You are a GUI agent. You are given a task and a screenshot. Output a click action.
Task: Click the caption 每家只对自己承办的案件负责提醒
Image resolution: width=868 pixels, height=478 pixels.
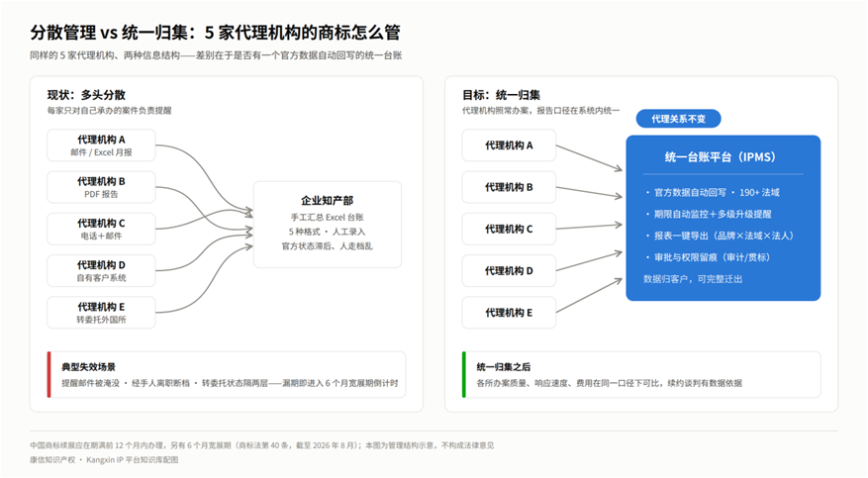[x=109, y=111]
